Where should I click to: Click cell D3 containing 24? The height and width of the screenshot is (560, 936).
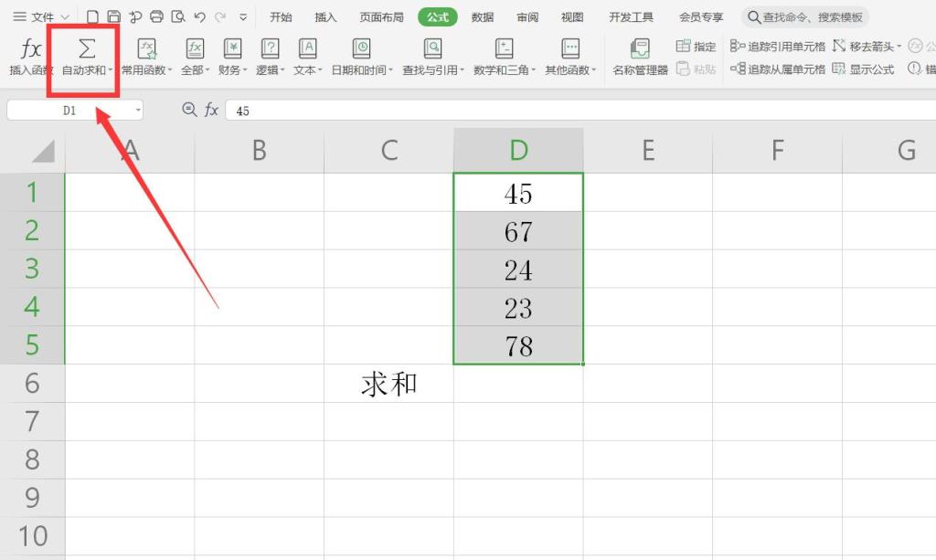coord(518,269)
